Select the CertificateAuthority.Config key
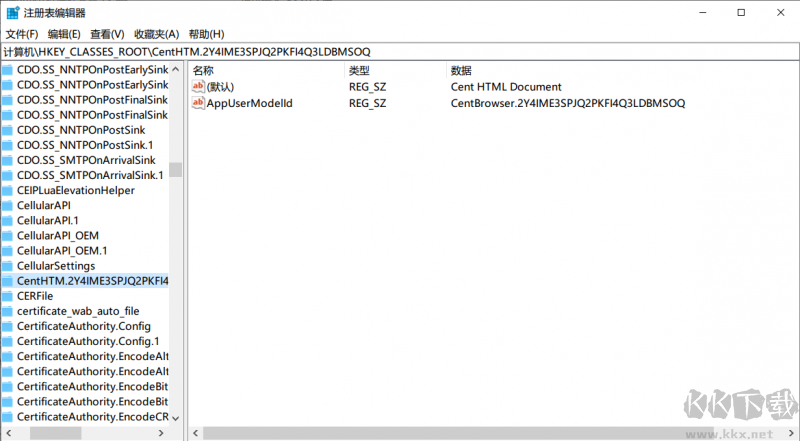Viewport: 800px width, 441px height. pyautogui.click(x=84, y=326)
